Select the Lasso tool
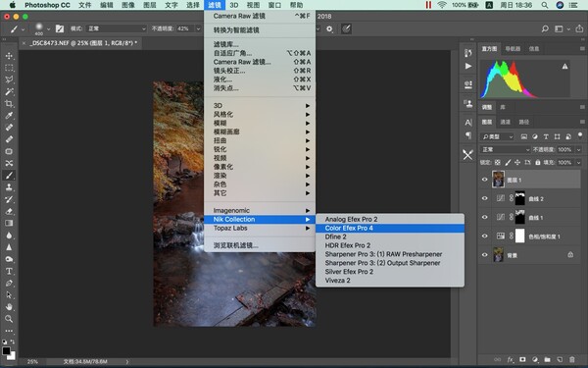Viewport: 588px width, 368px height. click(x=9, y=79)
